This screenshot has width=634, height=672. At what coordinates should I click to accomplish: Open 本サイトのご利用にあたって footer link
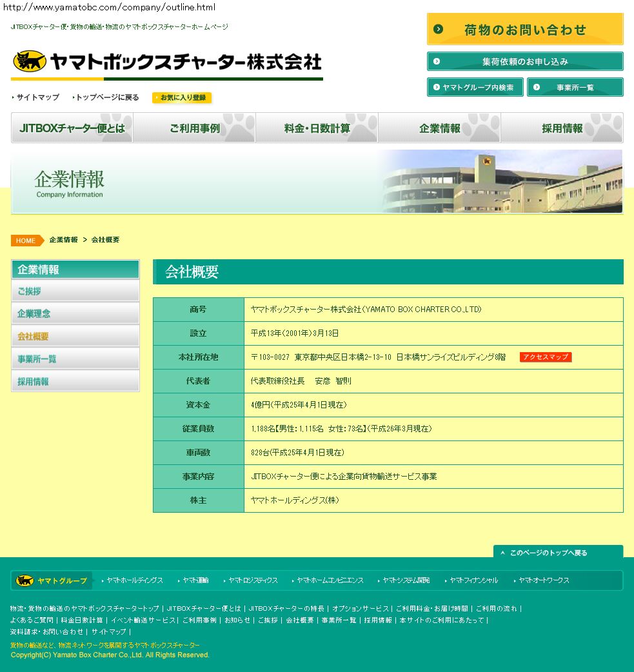442,620
